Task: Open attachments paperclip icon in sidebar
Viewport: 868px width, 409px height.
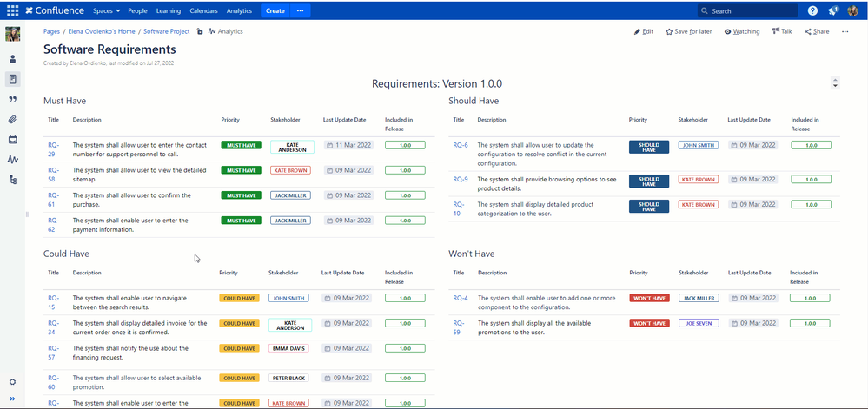Action: point(12,119)
